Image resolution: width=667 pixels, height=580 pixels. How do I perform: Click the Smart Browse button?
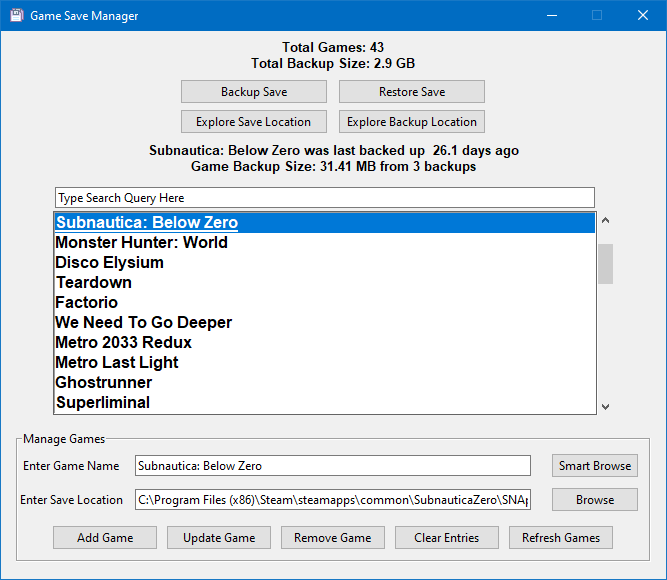pyautogui.click(x=595, y=466)
